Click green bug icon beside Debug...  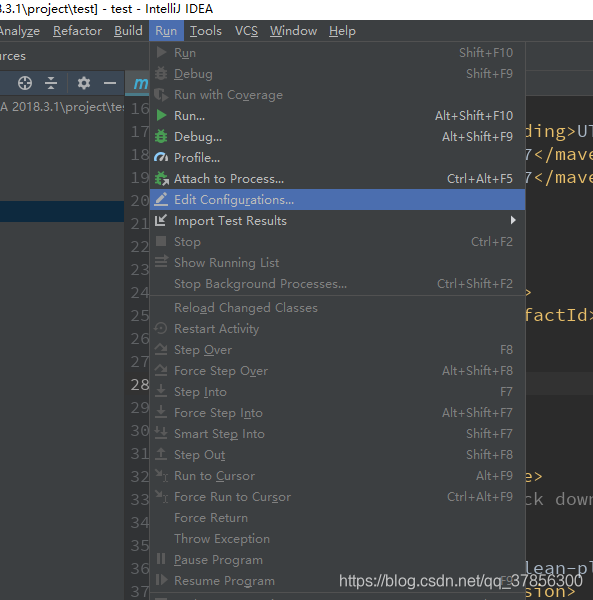point(161,136)
